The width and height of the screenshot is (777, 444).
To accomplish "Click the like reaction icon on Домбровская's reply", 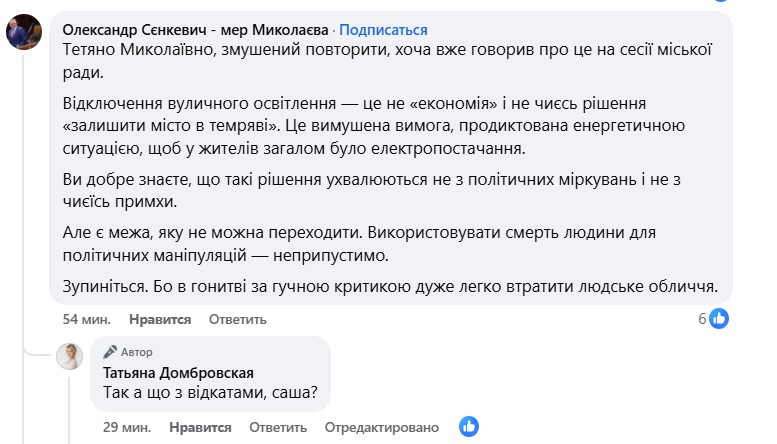I will (469, 426).
